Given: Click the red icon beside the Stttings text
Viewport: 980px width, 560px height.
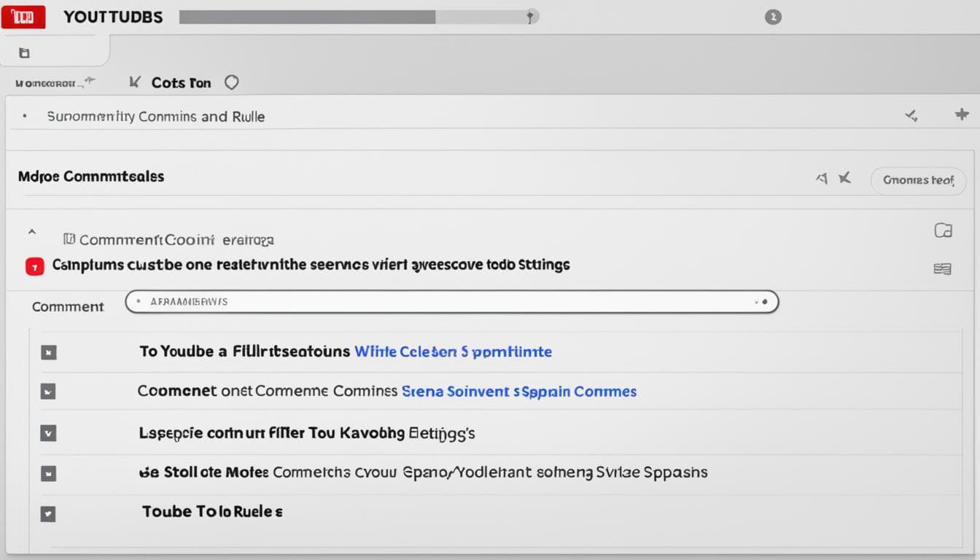Looking at the screenshot, I should (x=34, y=266).
